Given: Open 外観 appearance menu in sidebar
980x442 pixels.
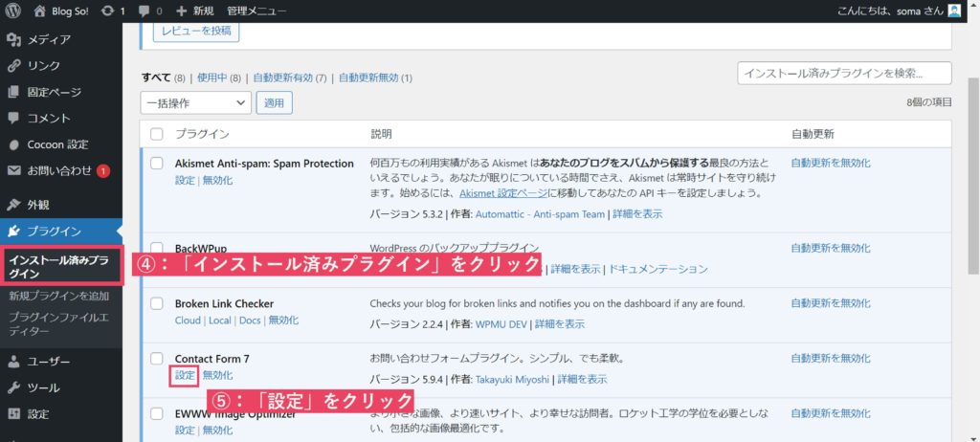Looking at the screenshot, I should tap(38, 205).
